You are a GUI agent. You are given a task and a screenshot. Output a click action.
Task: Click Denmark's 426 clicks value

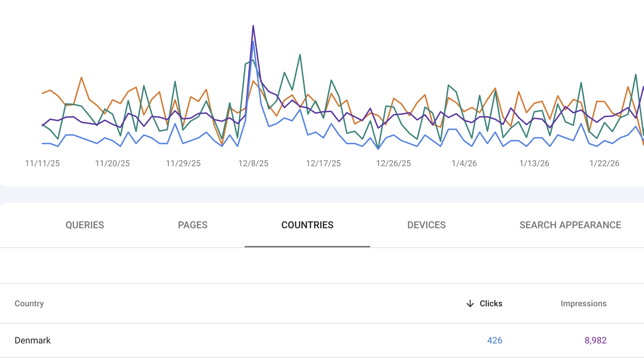point(494,340)
